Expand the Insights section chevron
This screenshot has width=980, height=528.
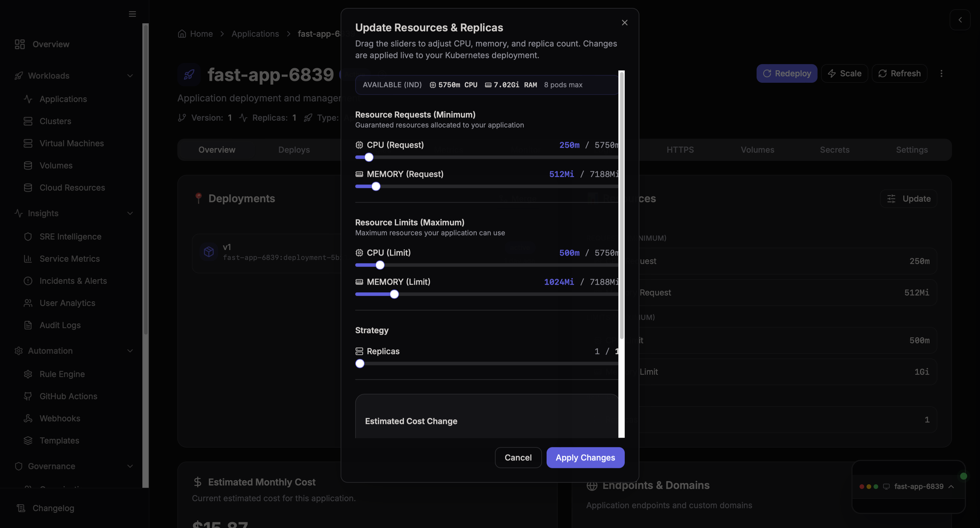click(x=130, y=213)
